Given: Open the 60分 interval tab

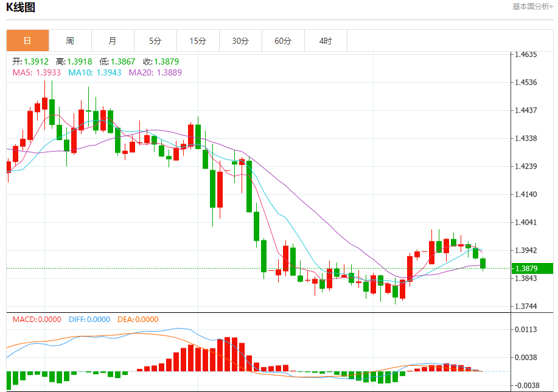Looking at the screenshot, I should point(284,41).
